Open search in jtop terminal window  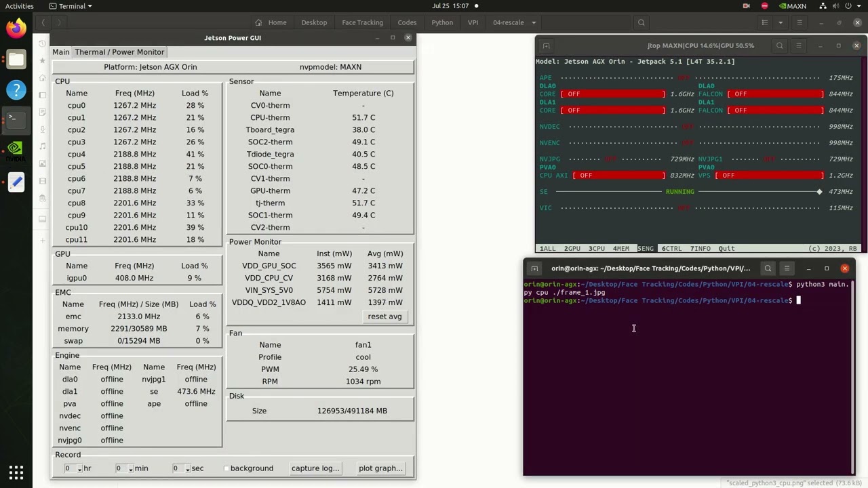click(x=780, y=45)
